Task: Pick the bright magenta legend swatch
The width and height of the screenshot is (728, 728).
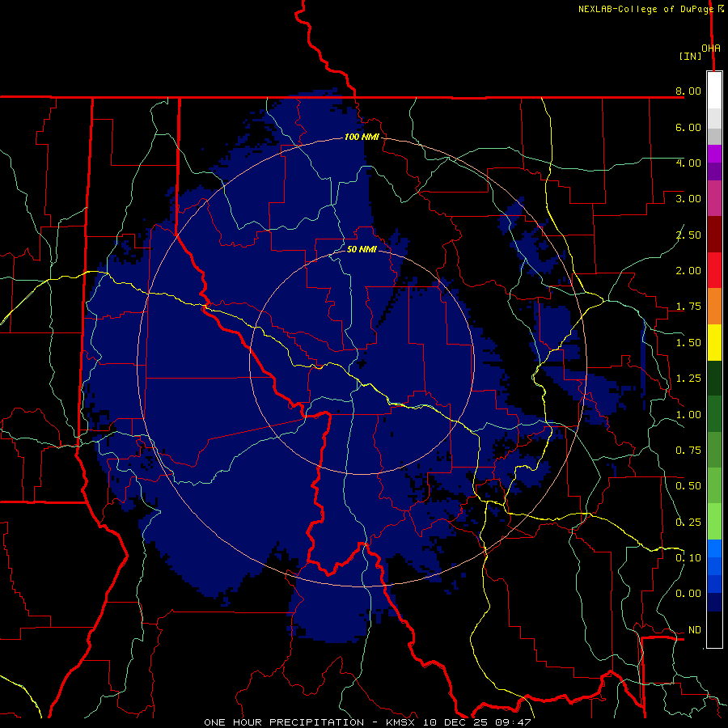Action: pyautogui.click(x=714, y=154)
